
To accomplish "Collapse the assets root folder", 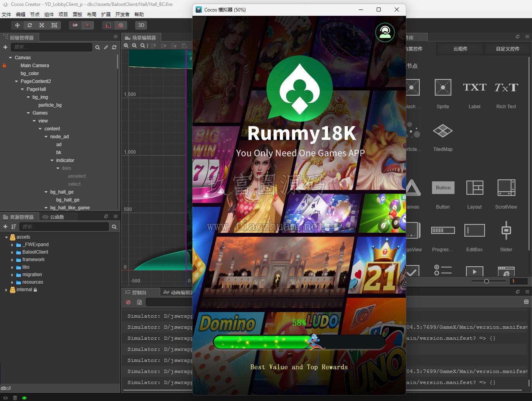I will (6, 237).
